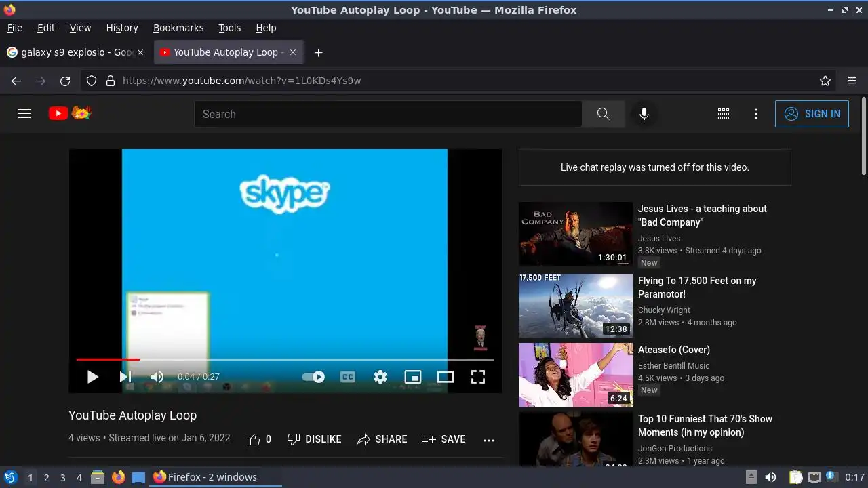Screen dimensions: 868x488
Task: Visit the JonGon Productions channel
Action: [x=675, y=449]
